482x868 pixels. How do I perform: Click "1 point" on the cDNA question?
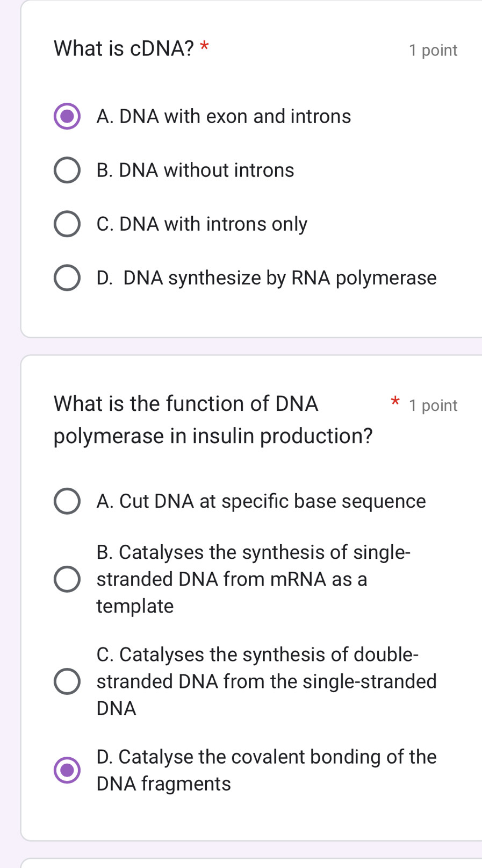[433, 49]
